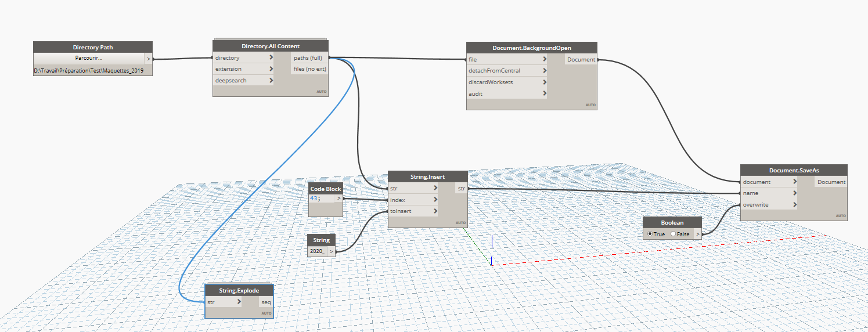Click the Directory Path output port arrow

[x=148, y=59]
